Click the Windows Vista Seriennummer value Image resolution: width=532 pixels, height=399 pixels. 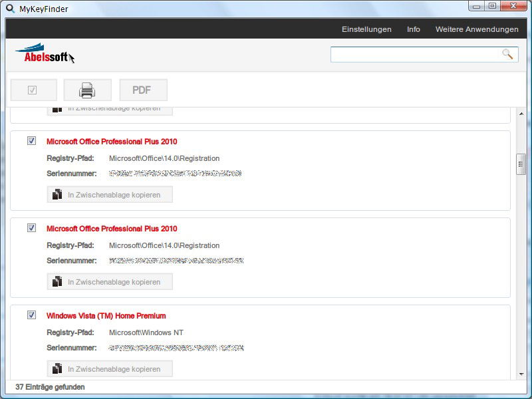[176, 348]
